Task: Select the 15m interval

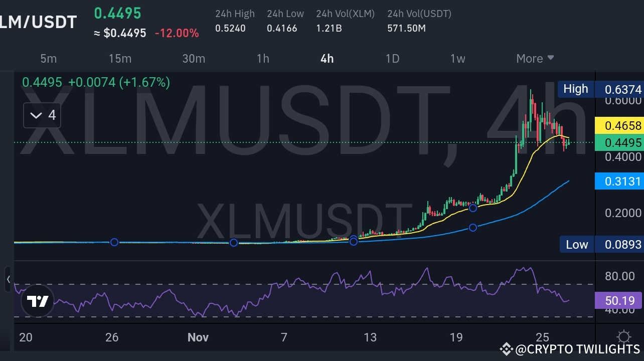Action: click(x=120, y=59)
